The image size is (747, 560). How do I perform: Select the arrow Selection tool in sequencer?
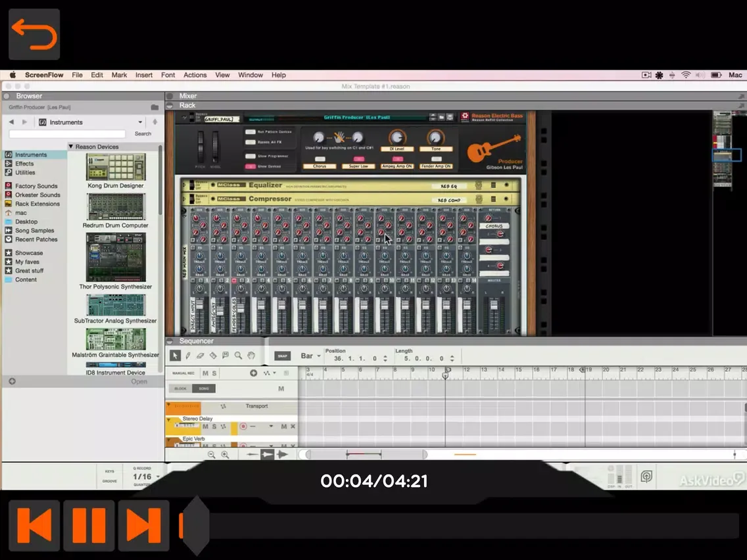(x=175, y=355)
